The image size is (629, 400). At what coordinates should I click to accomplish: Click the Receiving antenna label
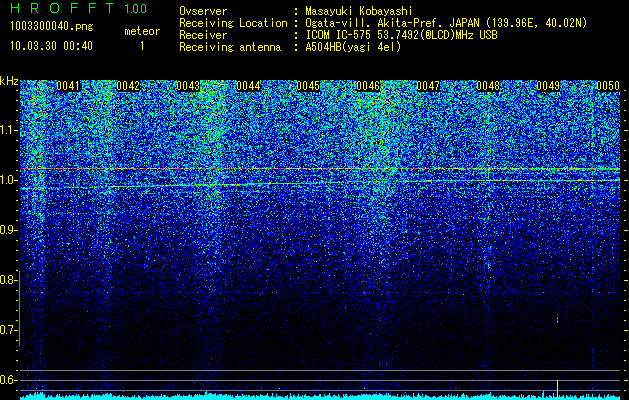(230, 47)
